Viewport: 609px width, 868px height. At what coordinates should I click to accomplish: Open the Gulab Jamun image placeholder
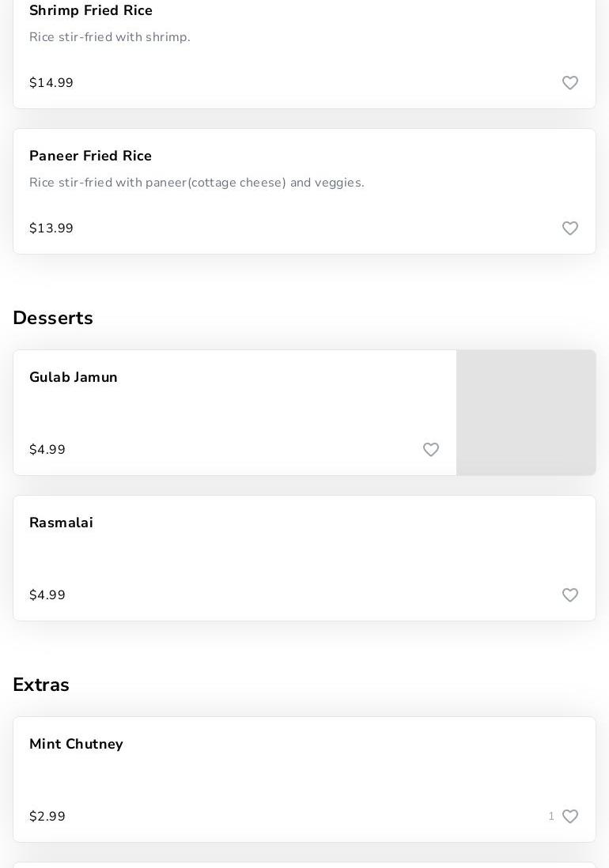pos(526,413)
